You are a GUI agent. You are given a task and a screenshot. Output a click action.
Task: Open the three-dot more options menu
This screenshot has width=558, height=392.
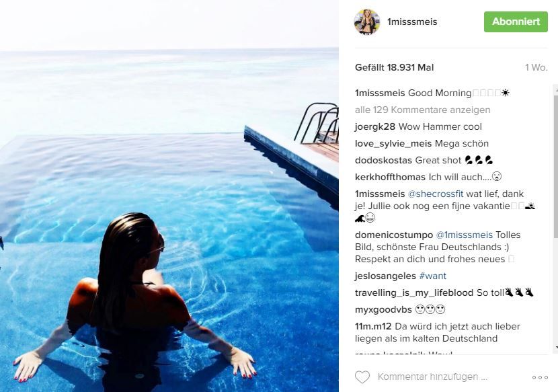pos(540,377)
